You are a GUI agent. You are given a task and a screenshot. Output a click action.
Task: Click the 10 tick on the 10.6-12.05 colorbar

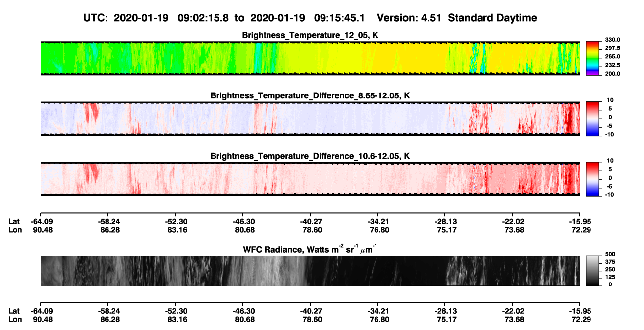[610, 161]
